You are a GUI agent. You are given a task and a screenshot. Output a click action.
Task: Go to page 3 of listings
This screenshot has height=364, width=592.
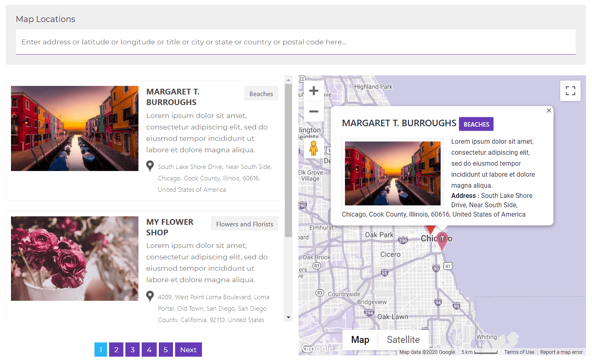(132, 349)
